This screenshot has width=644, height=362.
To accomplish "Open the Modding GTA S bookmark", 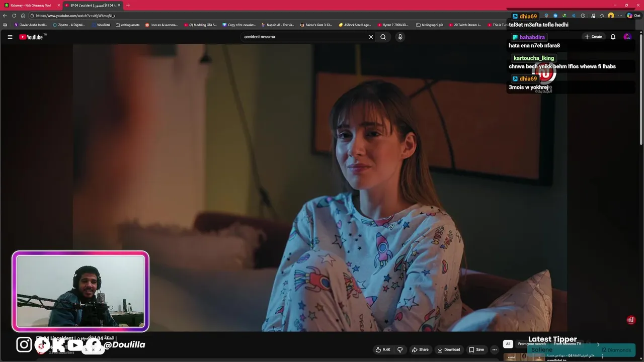I will (x=200, y=25).
